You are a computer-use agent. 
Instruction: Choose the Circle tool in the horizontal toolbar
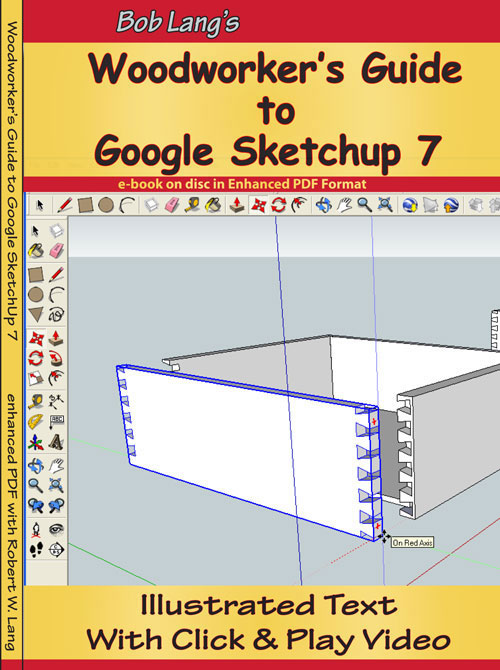coord(106,205)
